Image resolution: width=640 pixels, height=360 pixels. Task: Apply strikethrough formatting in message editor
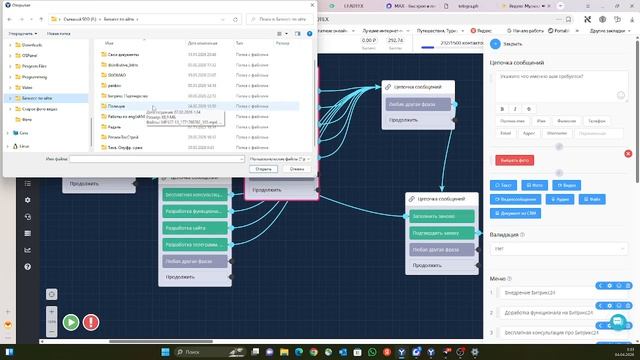pos(529,109)
